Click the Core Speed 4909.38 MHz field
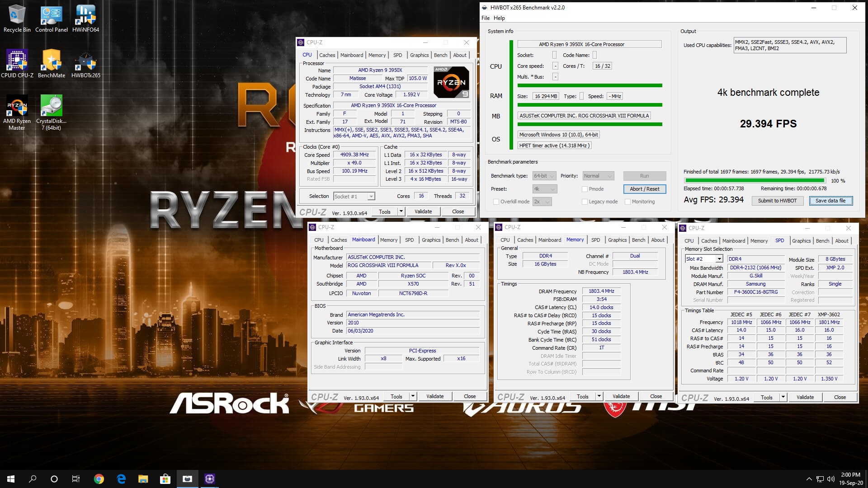The width and height of the screenshot is (868, 488). (x=354, y=155)
